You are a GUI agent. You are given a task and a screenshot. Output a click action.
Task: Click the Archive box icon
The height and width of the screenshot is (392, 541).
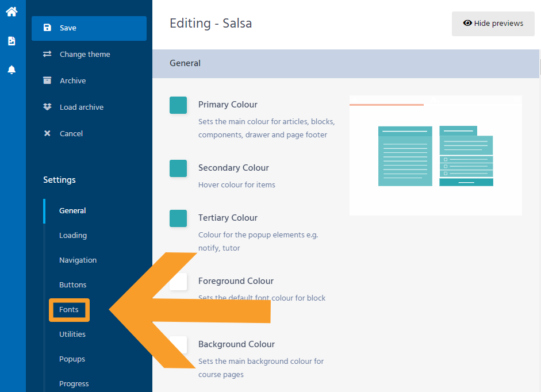48,80
